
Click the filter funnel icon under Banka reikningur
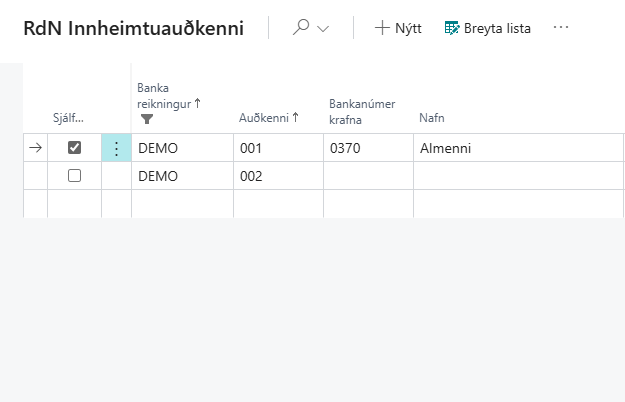point(147,118)
